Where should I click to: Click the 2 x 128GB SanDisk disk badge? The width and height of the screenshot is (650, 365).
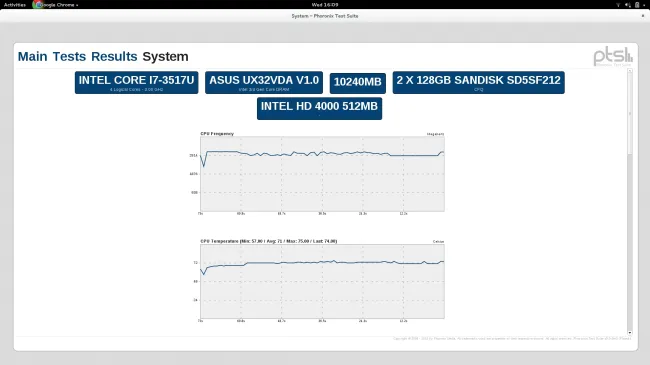coord(478,83)
